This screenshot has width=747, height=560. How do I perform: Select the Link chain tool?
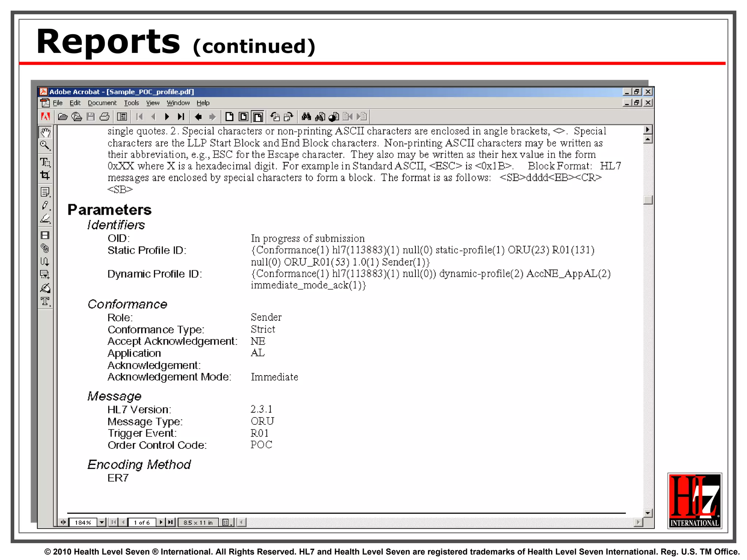[45, 248]
